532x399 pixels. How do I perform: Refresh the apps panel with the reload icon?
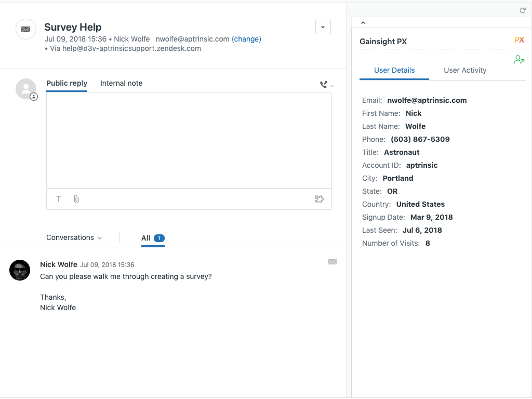523,10
